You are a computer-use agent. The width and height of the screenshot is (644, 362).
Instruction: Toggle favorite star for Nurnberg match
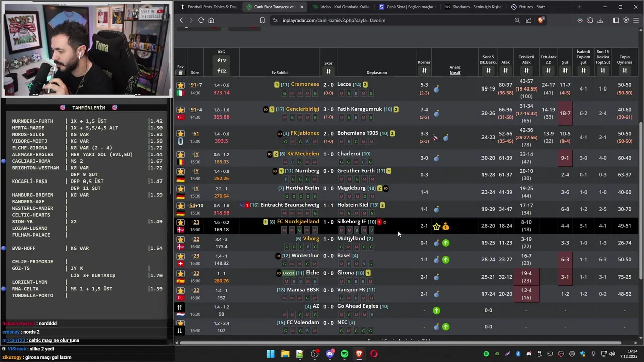180,171
